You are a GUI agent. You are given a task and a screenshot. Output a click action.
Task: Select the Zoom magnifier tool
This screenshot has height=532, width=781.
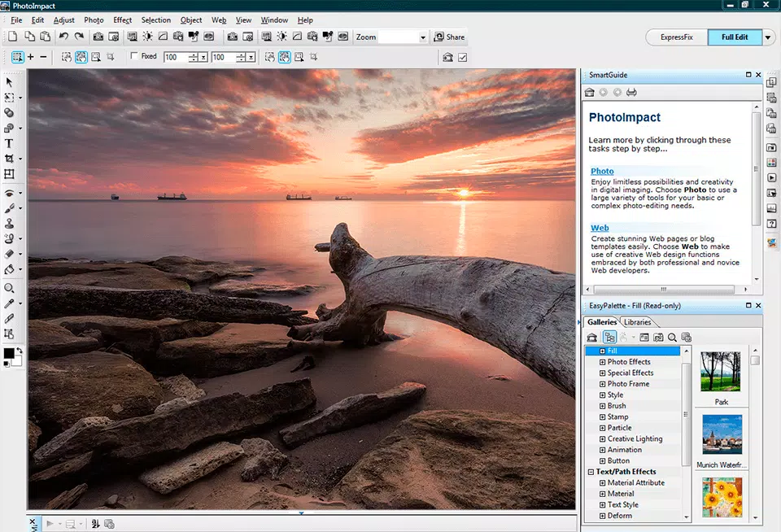9,288
